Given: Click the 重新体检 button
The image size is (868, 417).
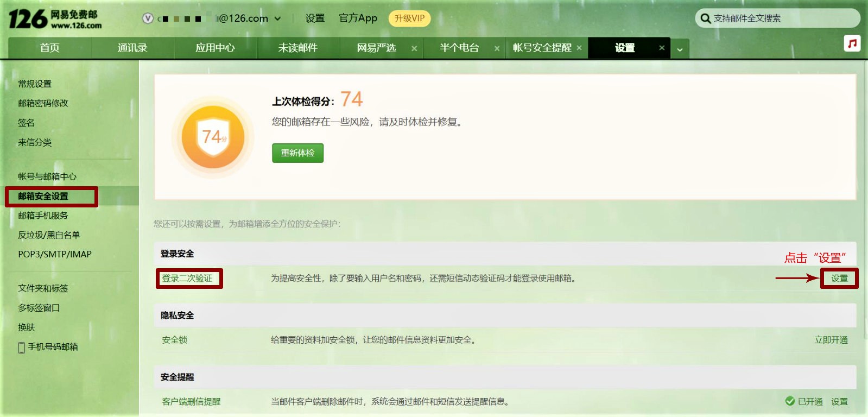Looking at the screenshot, I should click(297, 153).
